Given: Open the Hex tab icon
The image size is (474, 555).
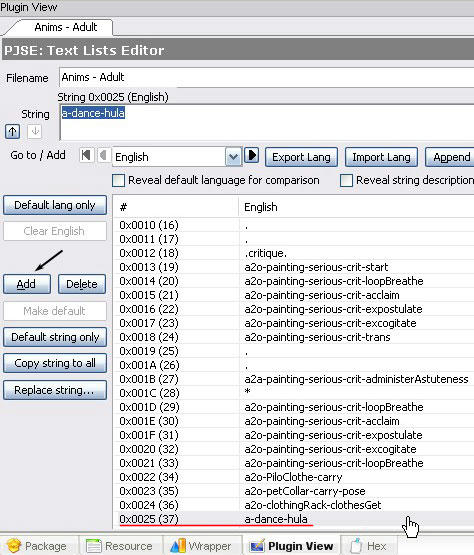Looking at the screenshot, I should [x=356, y=546].
